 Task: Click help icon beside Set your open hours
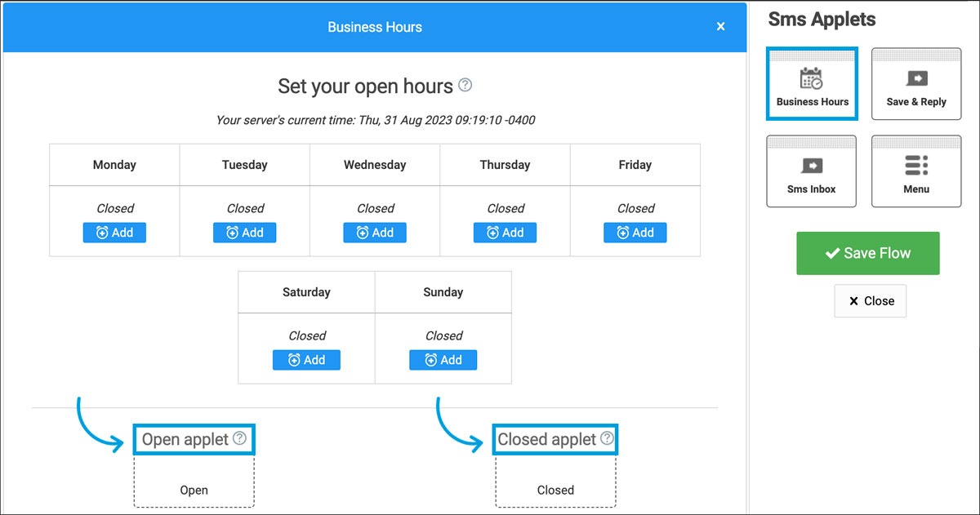pyautogui.click(x=465, y=85)
